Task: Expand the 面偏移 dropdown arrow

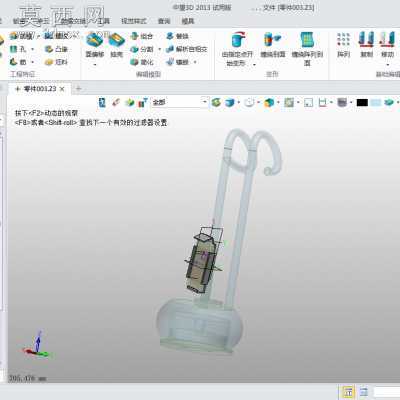Action: point(95,64)
